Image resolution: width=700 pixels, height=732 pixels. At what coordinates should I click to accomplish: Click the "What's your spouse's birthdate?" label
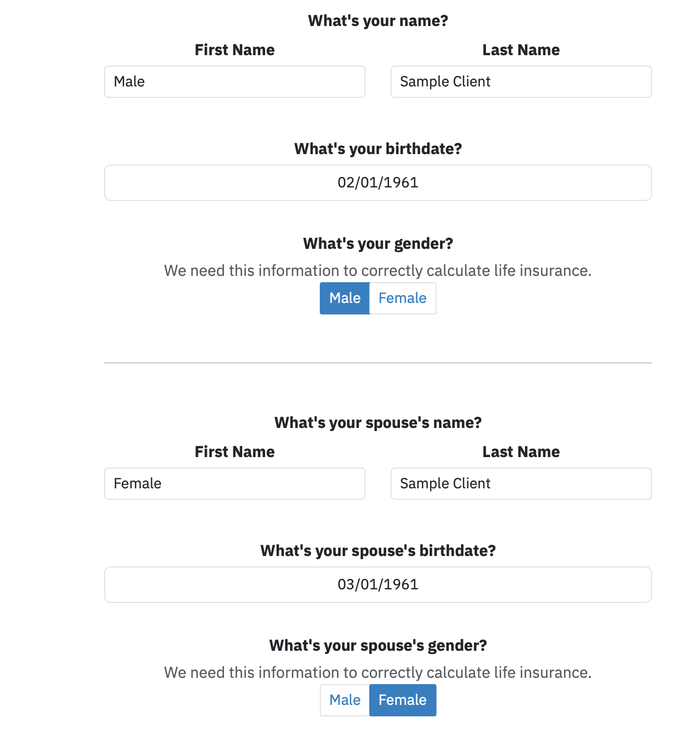(x=378, y=551)
